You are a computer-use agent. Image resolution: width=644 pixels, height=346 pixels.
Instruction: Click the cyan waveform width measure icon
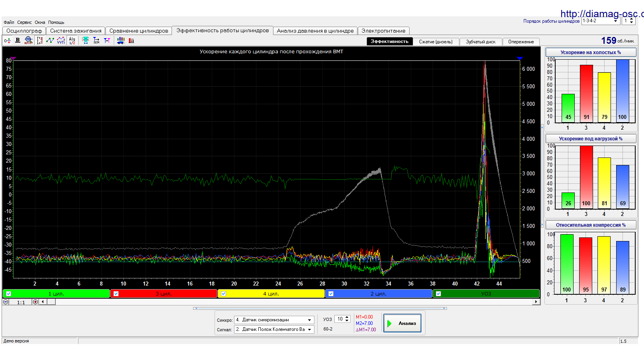coord(86,41)
